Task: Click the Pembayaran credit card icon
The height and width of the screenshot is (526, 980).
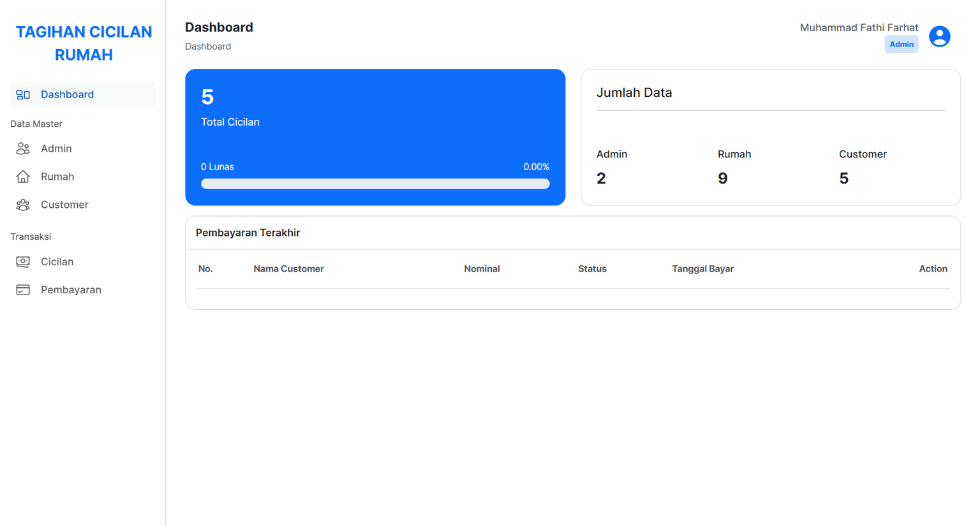Action: 23,290
